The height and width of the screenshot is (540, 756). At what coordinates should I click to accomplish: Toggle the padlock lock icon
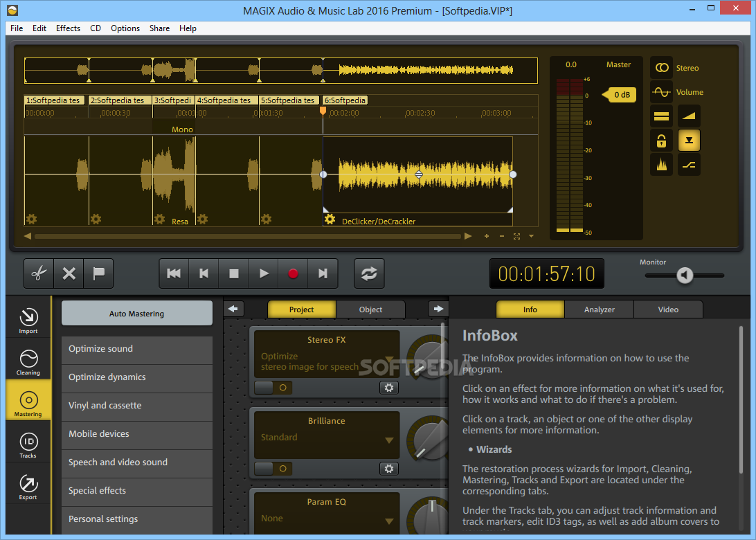click(x=662, y=141)
